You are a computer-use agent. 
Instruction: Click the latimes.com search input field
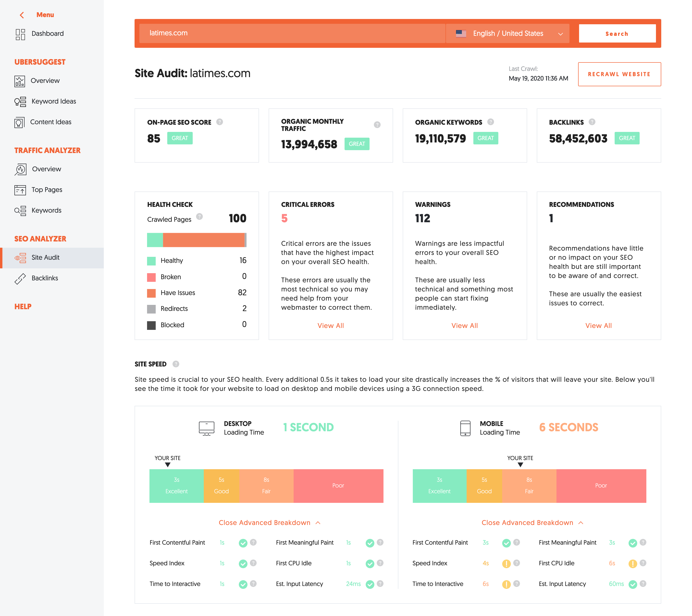point(291,33)
